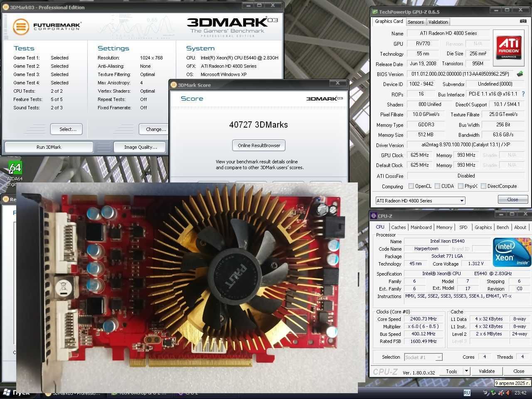
Task: Toggle the PhysX checkbox
Action: 461,186
